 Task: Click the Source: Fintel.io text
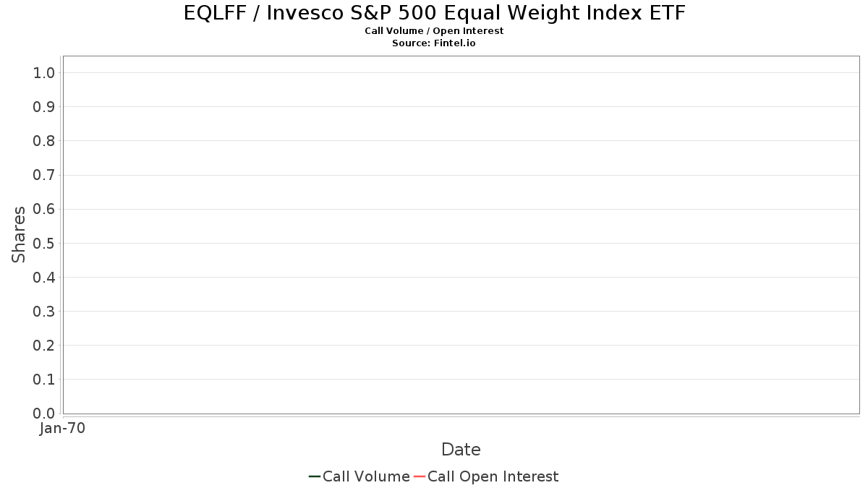point(434,43)
